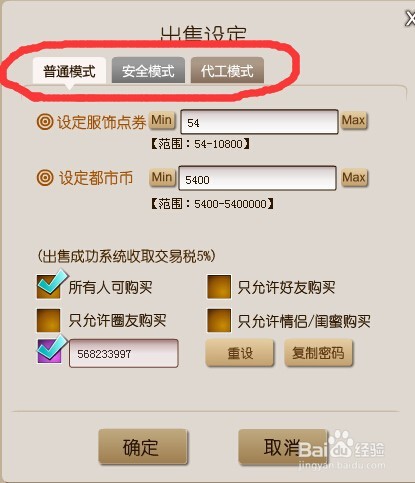Toggle the purple password checkbox
Viewport: 415px width, 483px height.
pyautogui.click(x=49, y=351)
